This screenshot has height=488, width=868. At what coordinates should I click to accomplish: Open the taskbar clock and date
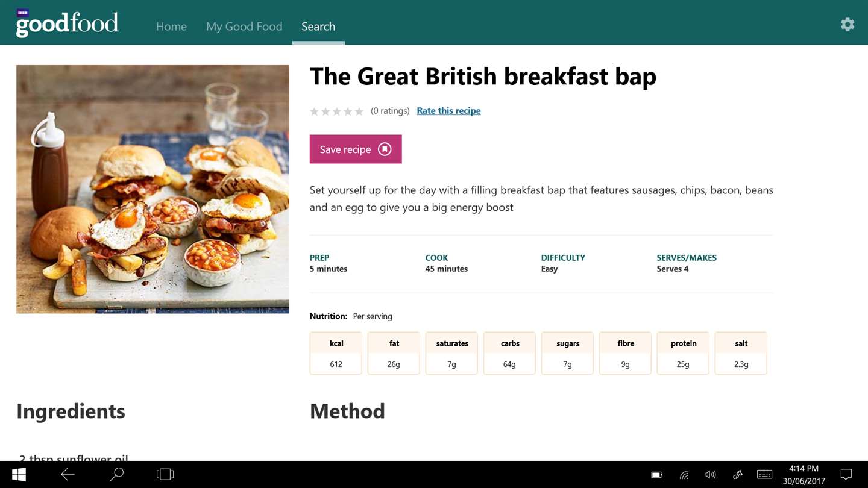point(804,475)
